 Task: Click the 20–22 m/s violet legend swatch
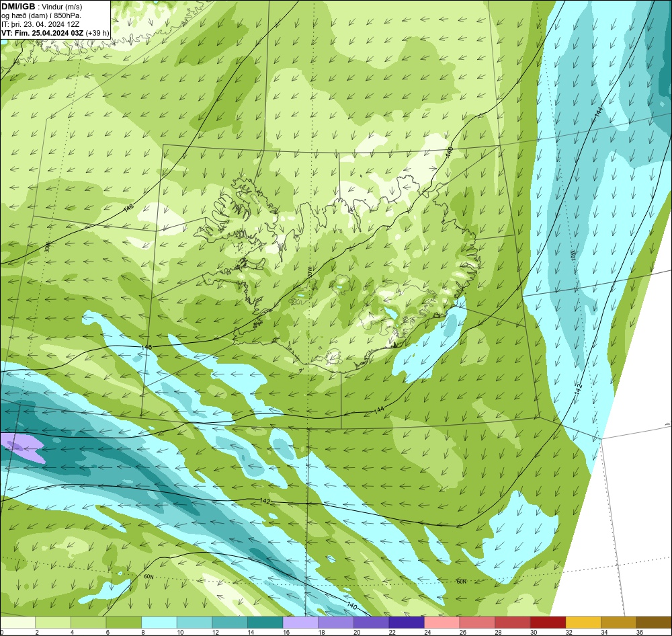tap(371, 623)
